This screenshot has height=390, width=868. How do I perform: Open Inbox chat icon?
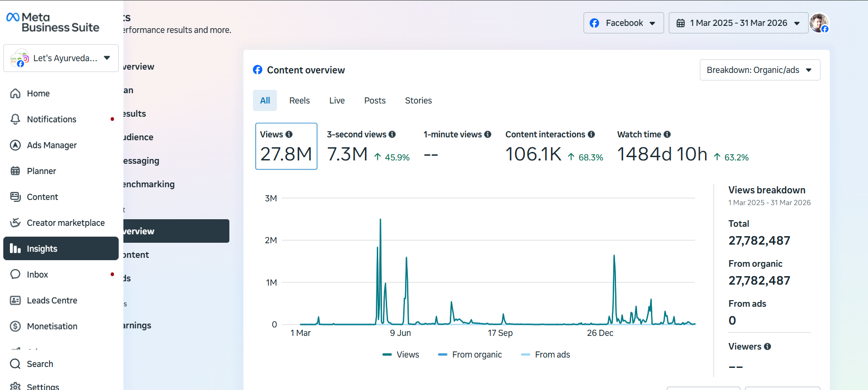coord(16,274)
